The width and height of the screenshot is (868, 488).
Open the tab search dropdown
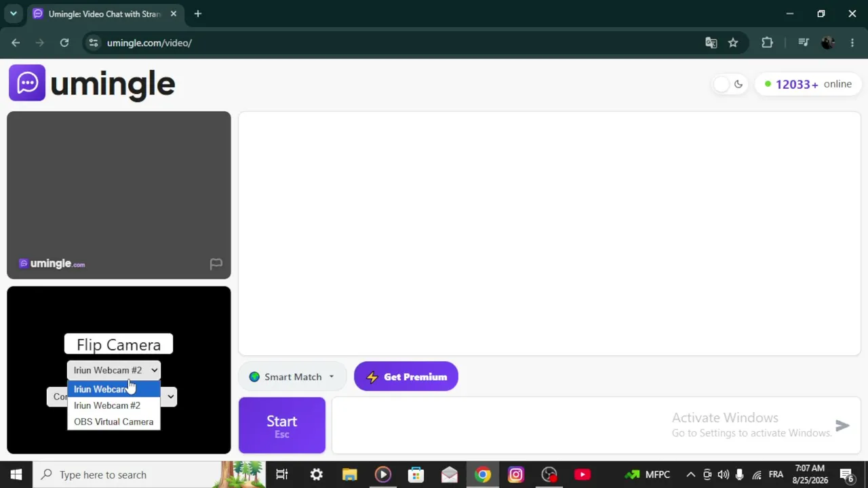pos(13,14)
